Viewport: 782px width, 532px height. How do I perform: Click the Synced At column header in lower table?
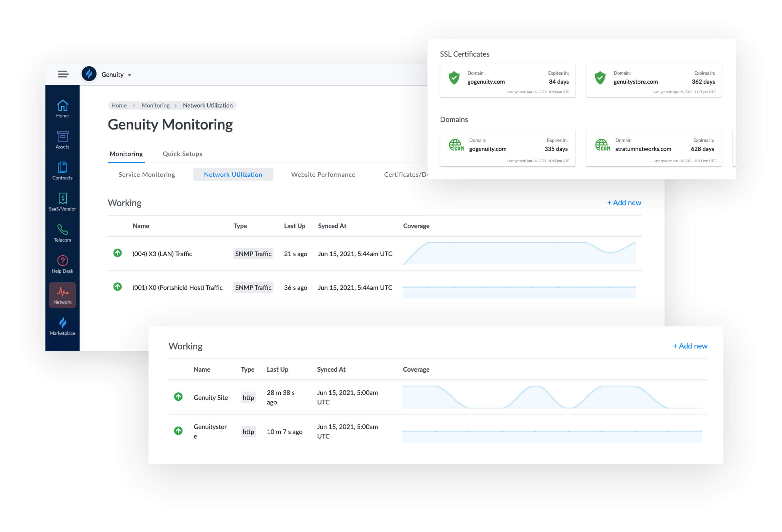[x=331, y=370]
